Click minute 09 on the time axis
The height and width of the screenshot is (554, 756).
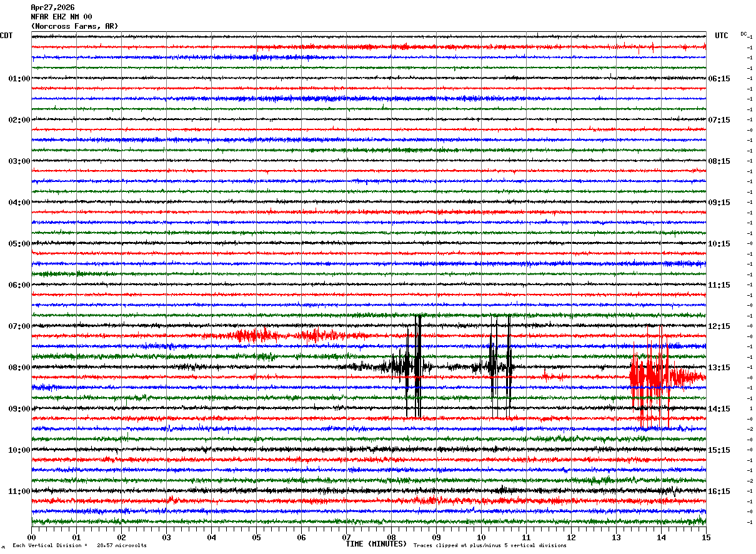[x=436, y=537]
